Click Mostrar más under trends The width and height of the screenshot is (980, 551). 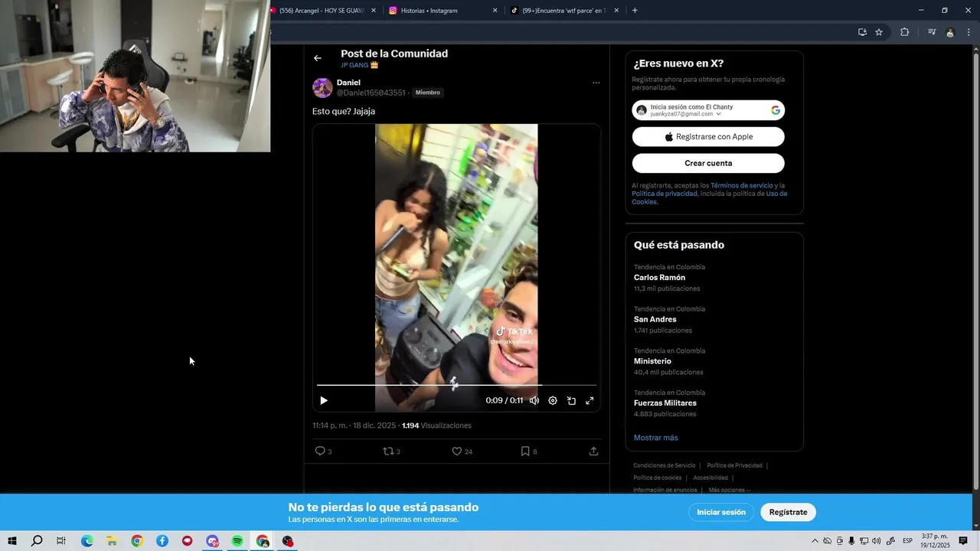(x=655, y=438)
